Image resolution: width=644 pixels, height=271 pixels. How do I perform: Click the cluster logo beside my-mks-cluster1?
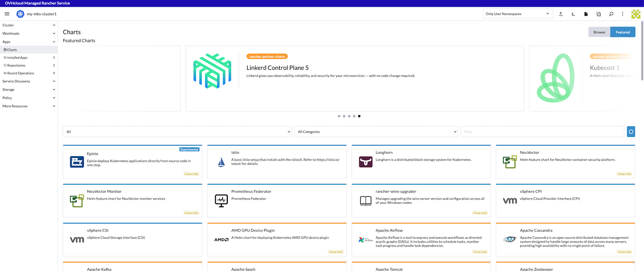(x=20, y=14)
